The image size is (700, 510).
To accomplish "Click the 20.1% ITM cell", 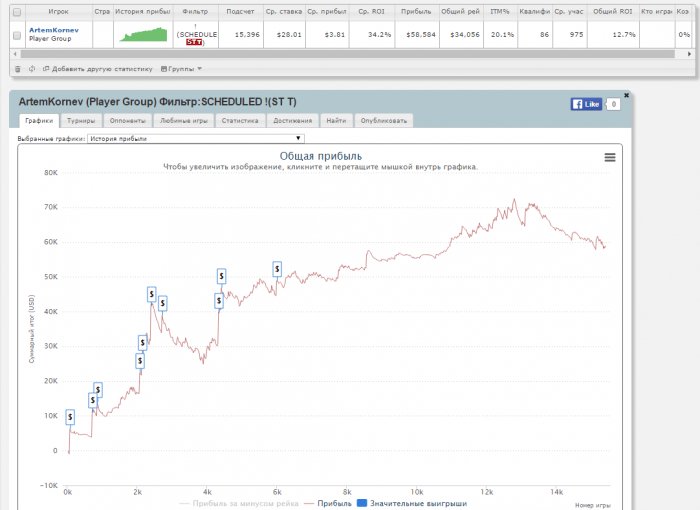I will (502, 34).
